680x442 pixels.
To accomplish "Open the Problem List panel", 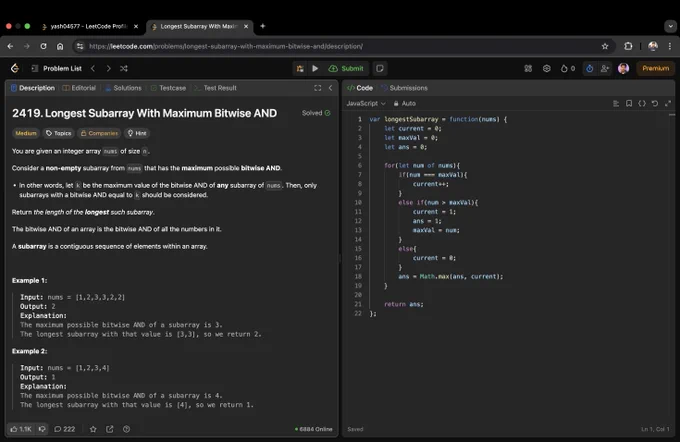I will [x=56, y=69].
